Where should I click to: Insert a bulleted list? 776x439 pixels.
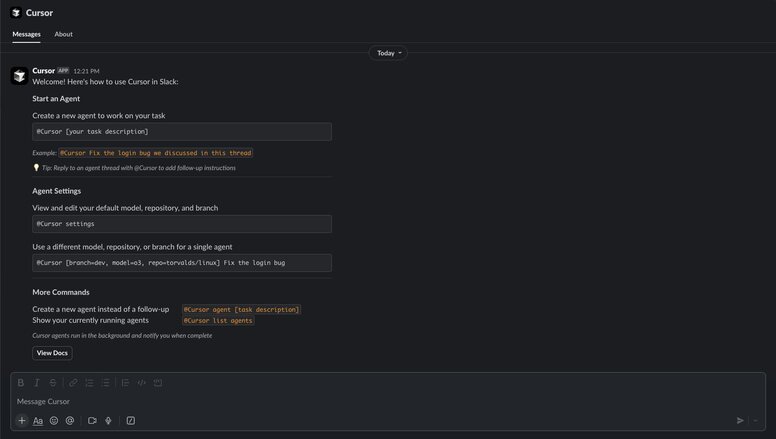pyautogui.click(x=105, y=383)
